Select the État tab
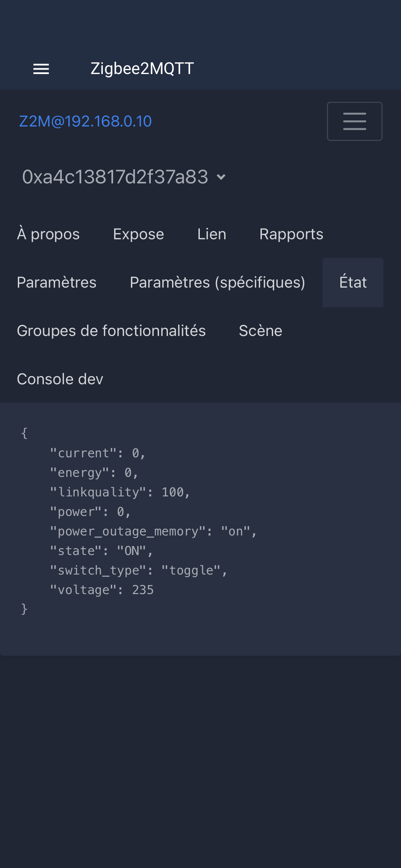Screen dimensions: 401x868 (353, 282)
